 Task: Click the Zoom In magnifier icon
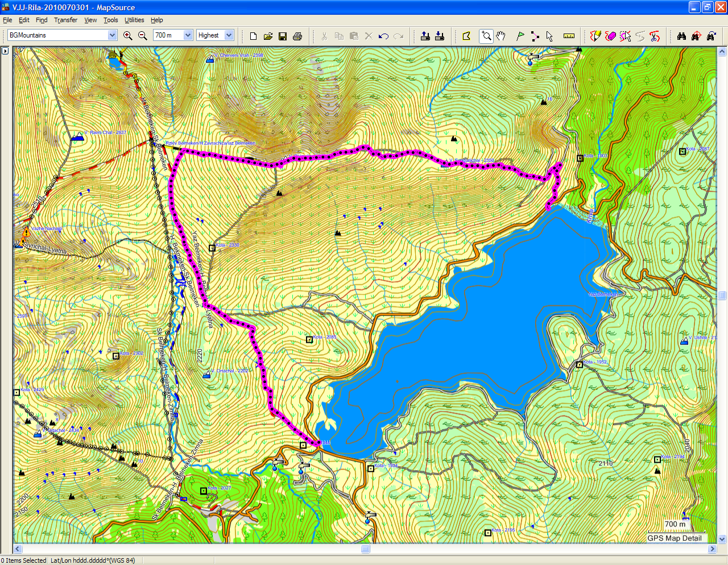coord(128,36)
